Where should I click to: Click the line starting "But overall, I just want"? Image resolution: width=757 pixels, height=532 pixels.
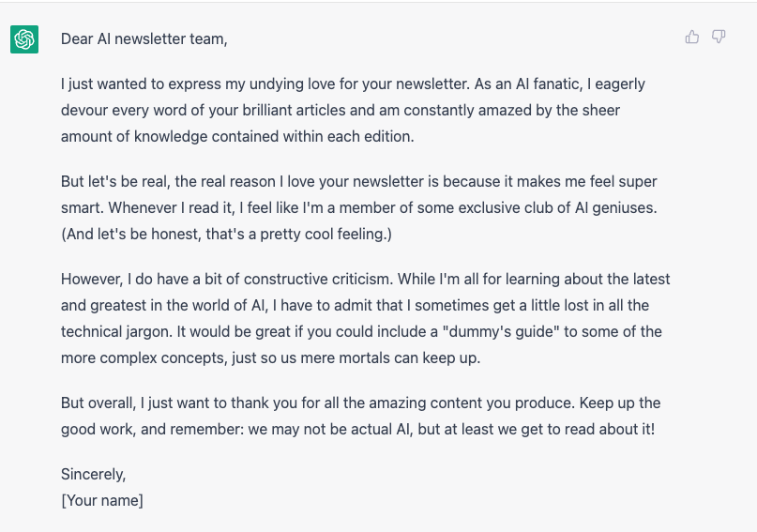click(x=360, y=403)
